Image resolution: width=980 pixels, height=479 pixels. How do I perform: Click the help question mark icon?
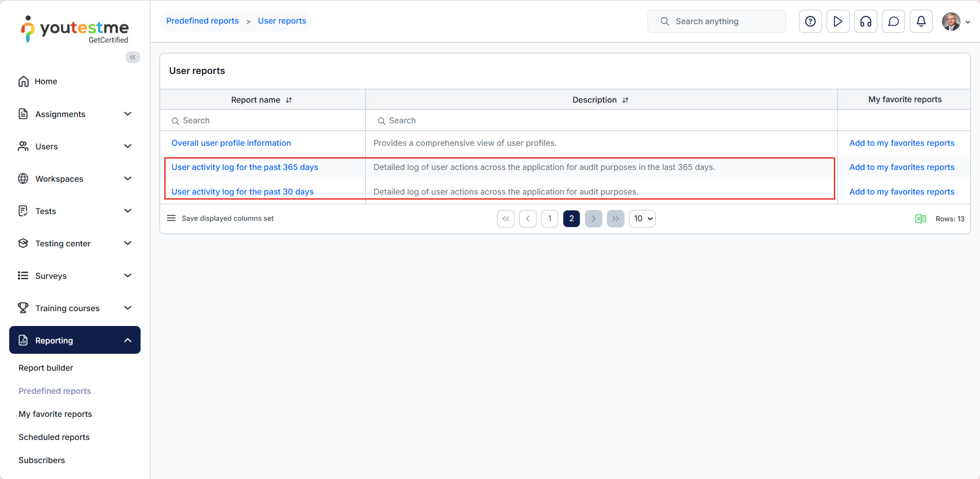(810, 22)
